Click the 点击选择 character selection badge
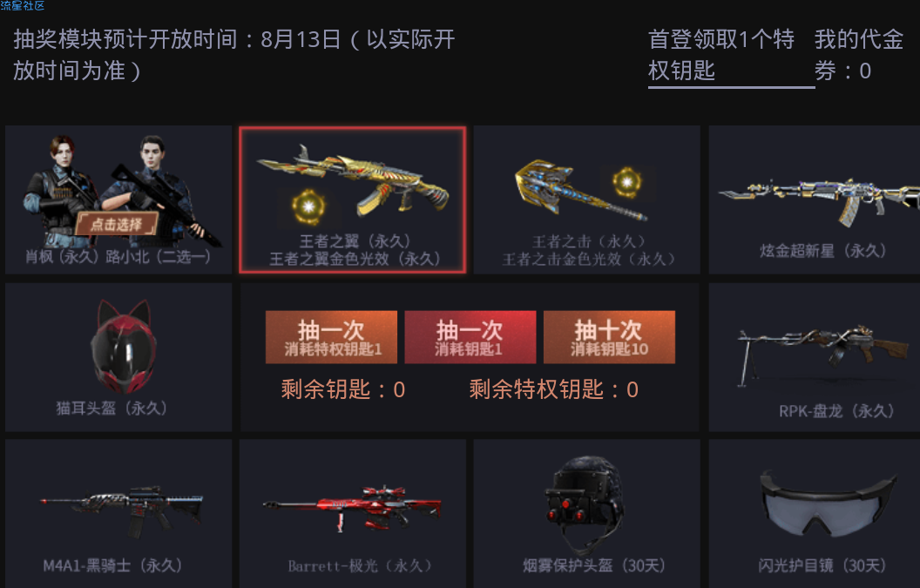The width and height of the screenshot is (920, 588). point(117,224)
